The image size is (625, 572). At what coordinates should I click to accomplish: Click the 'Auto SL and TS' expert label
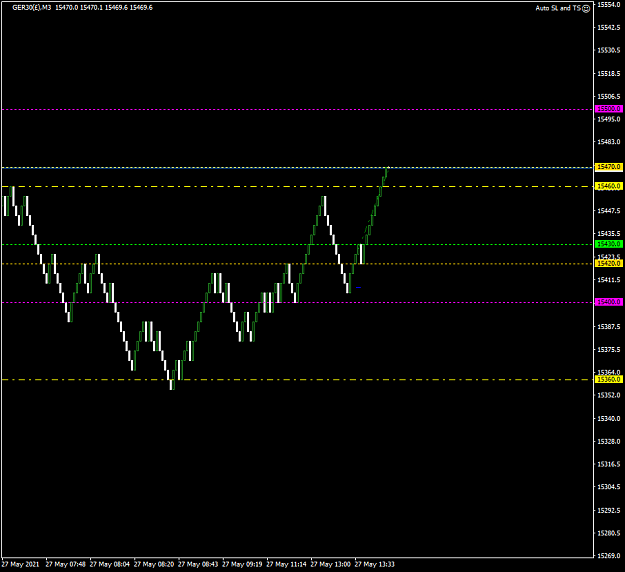[x=558, y=8]
